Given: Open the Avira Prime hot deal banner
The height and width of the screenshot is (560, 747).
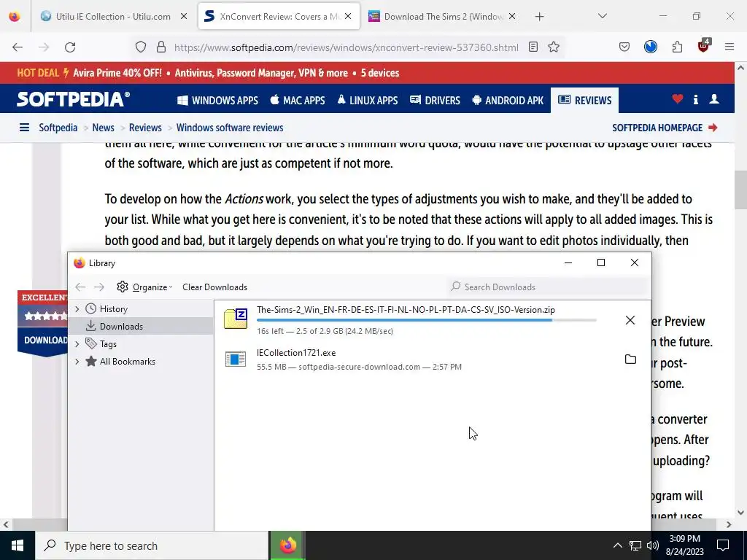Looking at the screenshot, I should point(208,74).
